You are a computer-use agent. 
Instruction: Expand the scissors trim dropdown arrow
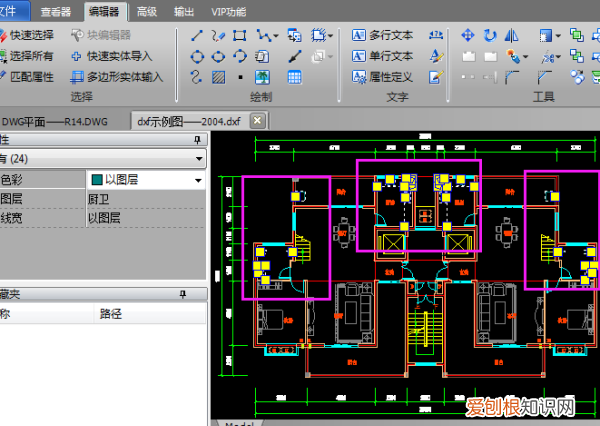pos(559,57)
